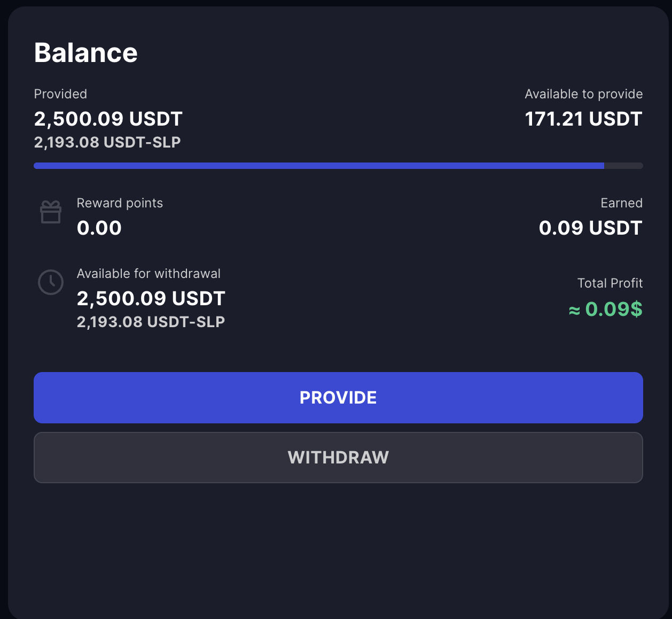Click the 171.21 USDT available amount
The width and height of the screenshot is (672, 619).
pos(583,119)
